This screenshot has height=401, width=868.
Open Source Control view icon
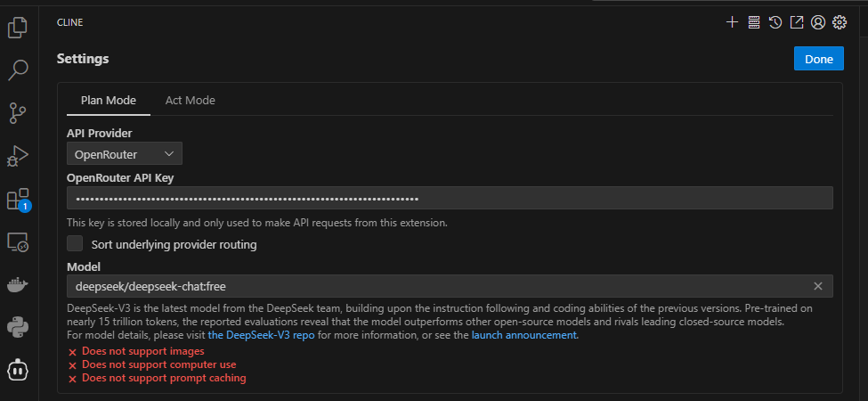18,113
